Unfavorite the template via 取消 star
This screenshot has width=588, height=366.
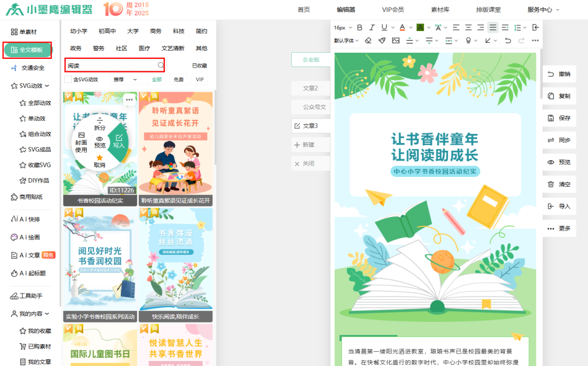tap(100, 161)
